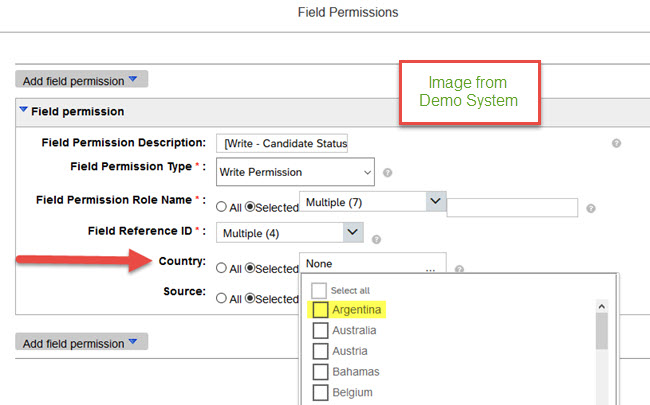Click the Field Permission Description input

(x=282, y=143)
